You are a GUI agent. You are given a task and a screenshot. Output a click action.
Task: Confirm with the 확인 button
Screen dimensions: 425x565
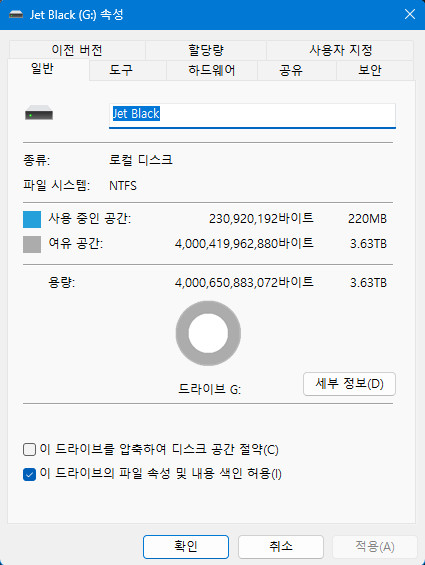point(186,547)
